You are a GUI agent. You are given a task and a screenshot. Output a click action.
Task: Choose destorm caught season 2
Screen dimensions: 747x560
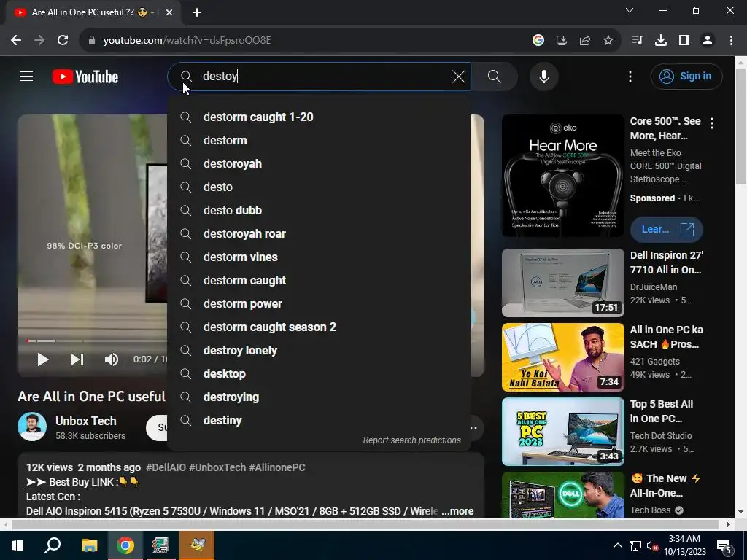click(x=319, y=327)
